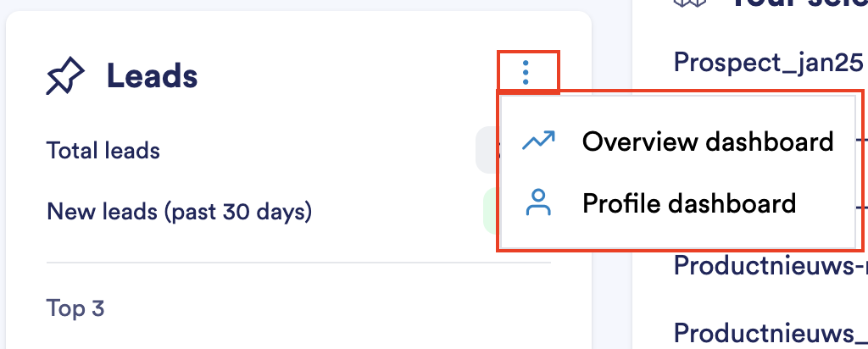Open the Leads card three-dot menu
Image resolution: width=868 pixels, height=349 pixels.
coord(526,72)
